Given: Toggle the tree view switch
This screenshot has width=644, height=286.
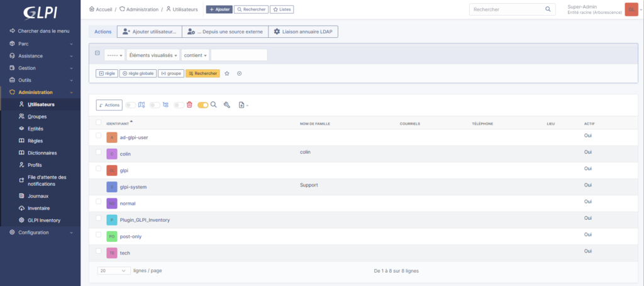Looking at the screenshot, I should point(155,105).
